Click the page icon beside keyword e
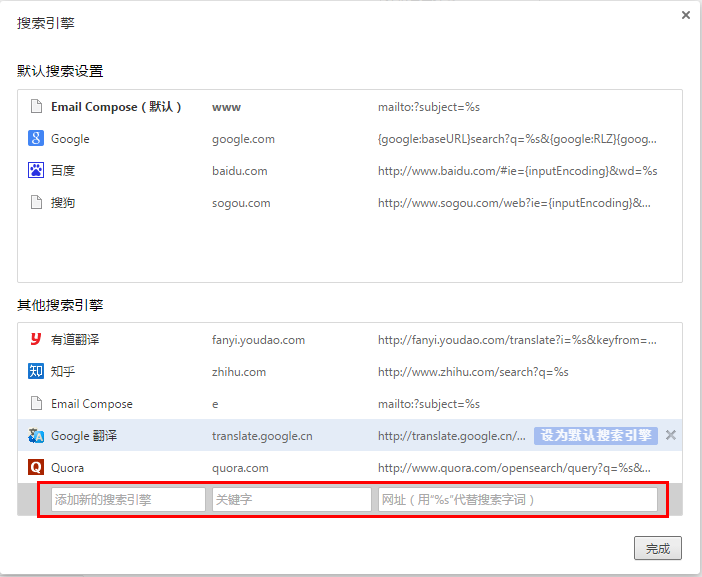The image size is (702, 577). click(36, 403)
